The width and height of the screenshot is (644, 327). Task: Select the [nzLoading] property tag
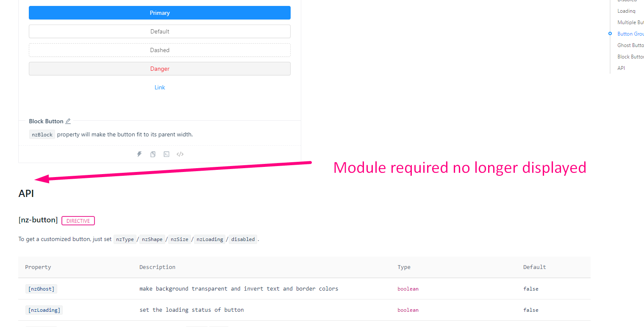click(44, 310)
